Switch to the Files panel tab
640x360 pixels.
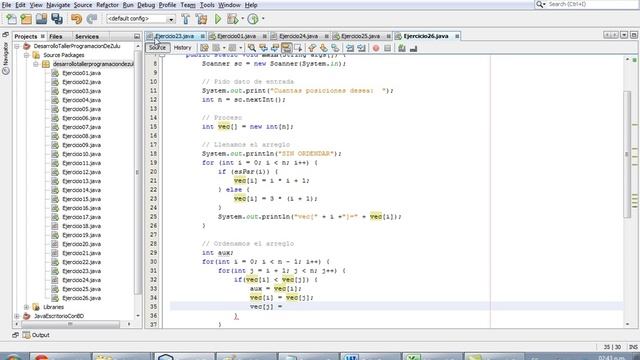pos(56,36)
